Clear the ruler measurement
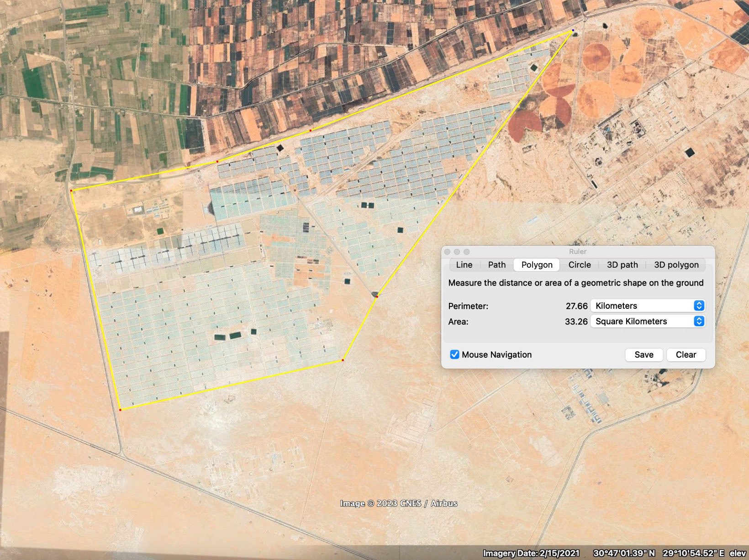The height and width of the screenshot is (560, 749). 686,354
